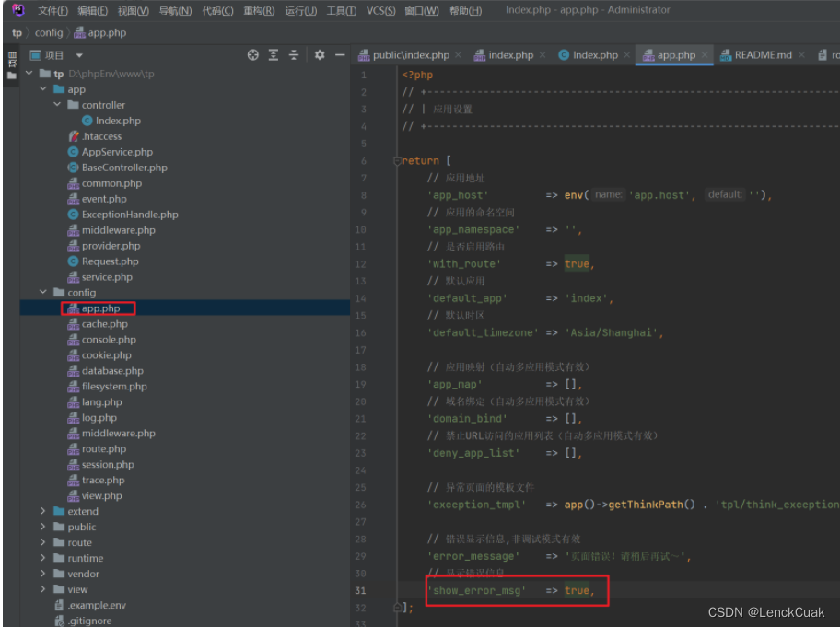This screenshot has height=627, width=840.
Task: Click config in the breadcrumb path
Action: pyautogui.click(x=49, y=32)
